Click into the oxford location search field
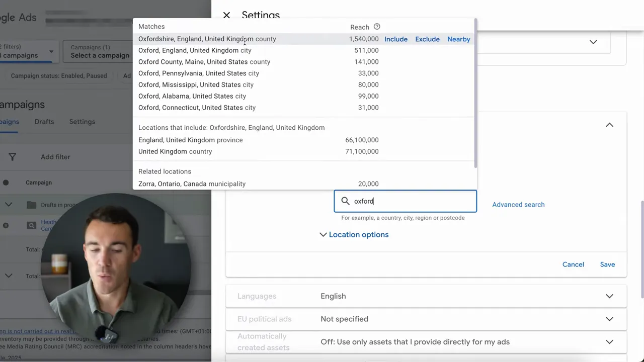This screenshot has width=644, height=362. click(x=413, y=201)
